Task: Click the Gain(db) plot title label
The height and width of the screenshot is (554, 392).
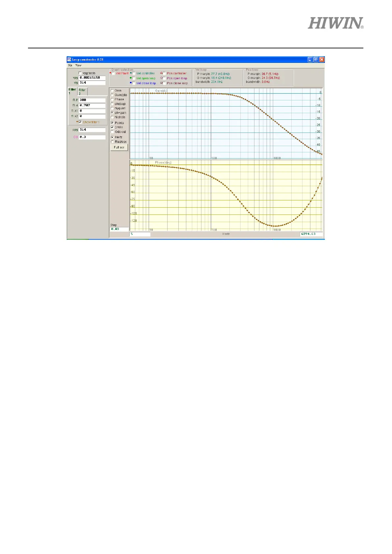Action: [x=161, y=90]
